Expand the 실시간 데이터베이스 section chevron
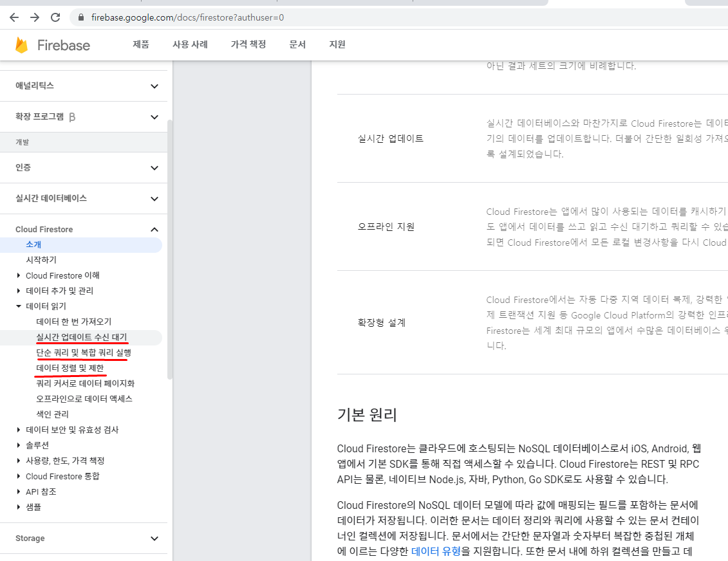The height and width of the screenshot is (561, 728). [x=154, y=199]
